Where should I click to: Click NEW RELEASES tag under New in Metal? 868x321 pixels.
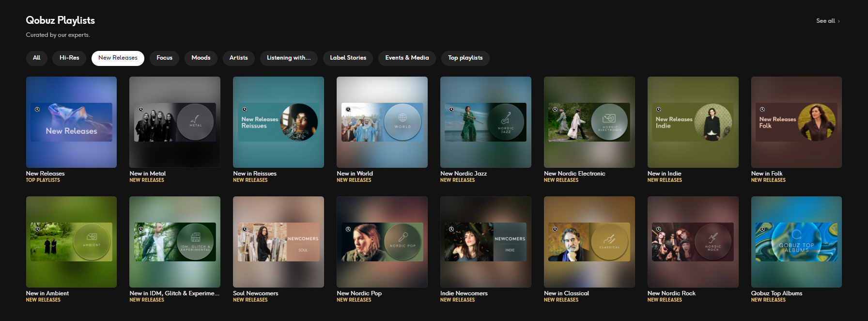coord(147,180)
